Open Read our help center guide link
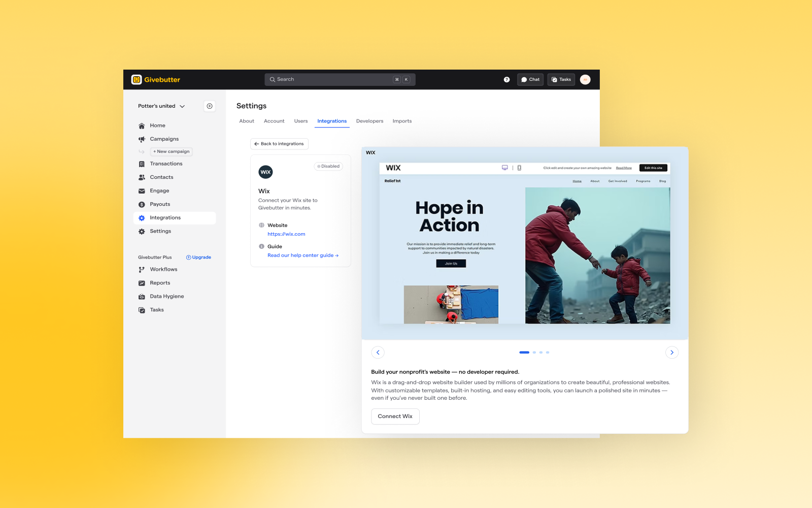 click(303, 256)
